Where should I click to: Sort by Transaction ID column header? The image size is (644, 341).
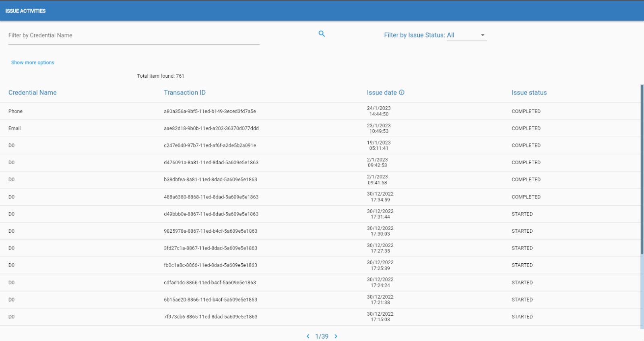tap(185, 93)
